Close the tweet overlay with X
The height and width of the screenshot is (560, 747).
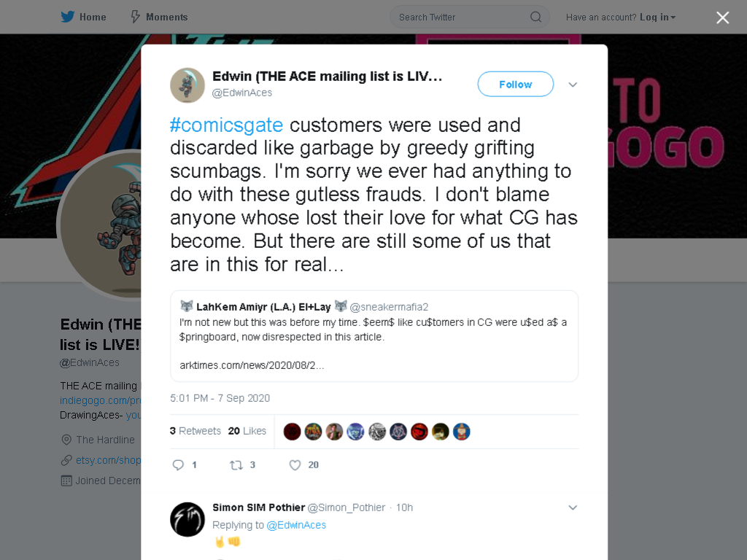coord(723,17)
